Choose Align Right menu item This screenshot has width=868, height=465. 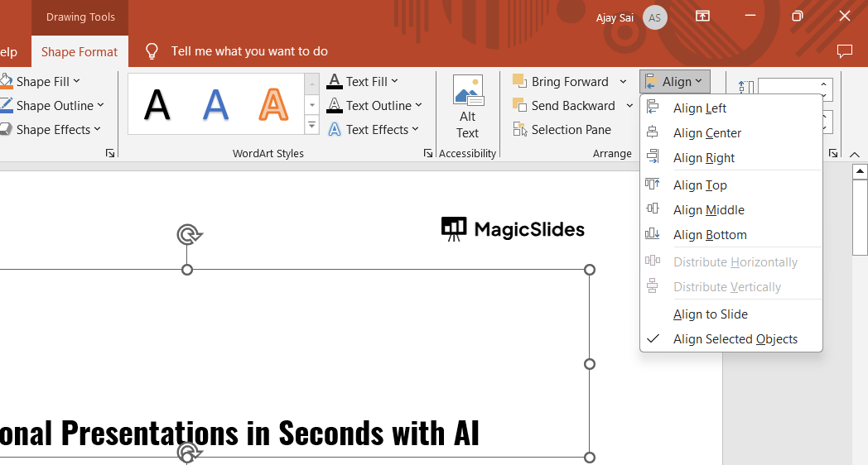[731, 157]
